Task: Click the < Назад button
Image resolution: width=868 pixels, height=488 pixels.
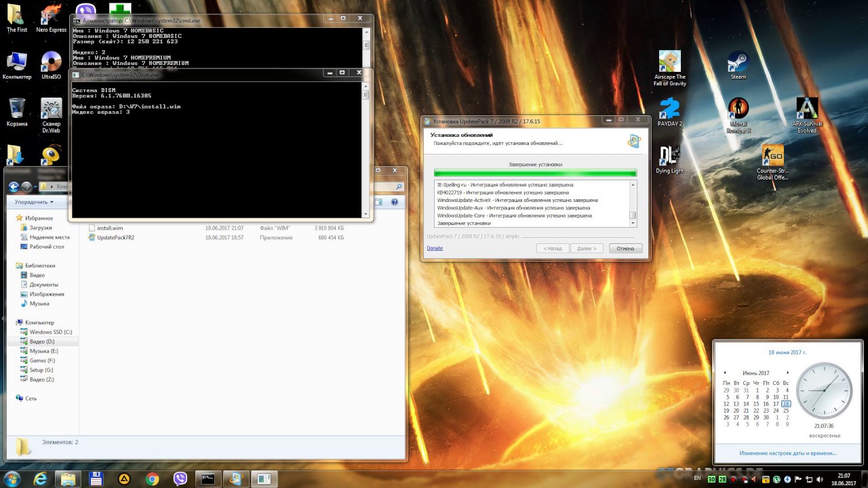Action: click(553, 248)
